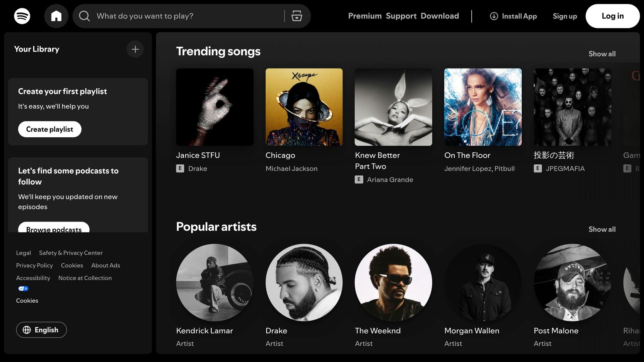Click 'Jennifer Lopez, Pitbull' artist text

479,168
